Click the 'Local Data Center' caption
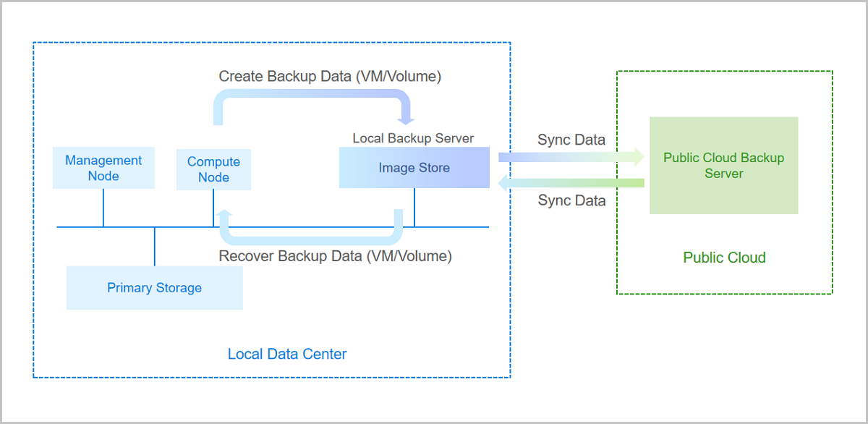Image resolution: width=868 pixels, height=424 pixels. click(x=287, y=354)
